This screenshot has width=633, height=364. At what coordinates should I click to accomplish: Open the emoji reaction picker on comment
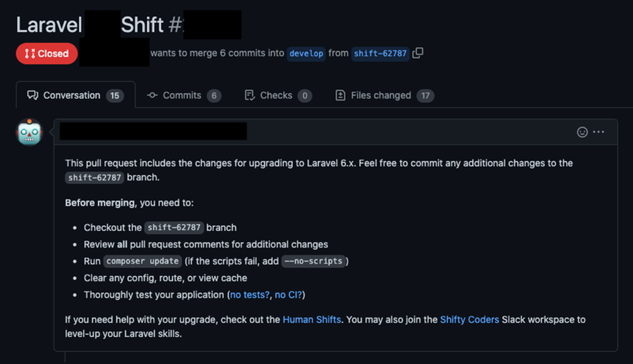click(582, 132)
